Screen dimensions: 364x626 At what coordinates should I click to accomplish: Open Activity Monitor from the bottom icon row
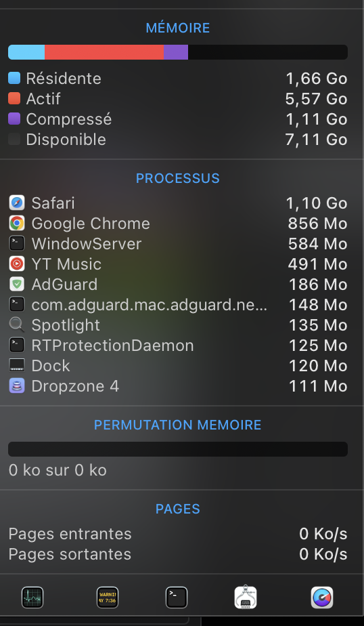click(32, 598)
